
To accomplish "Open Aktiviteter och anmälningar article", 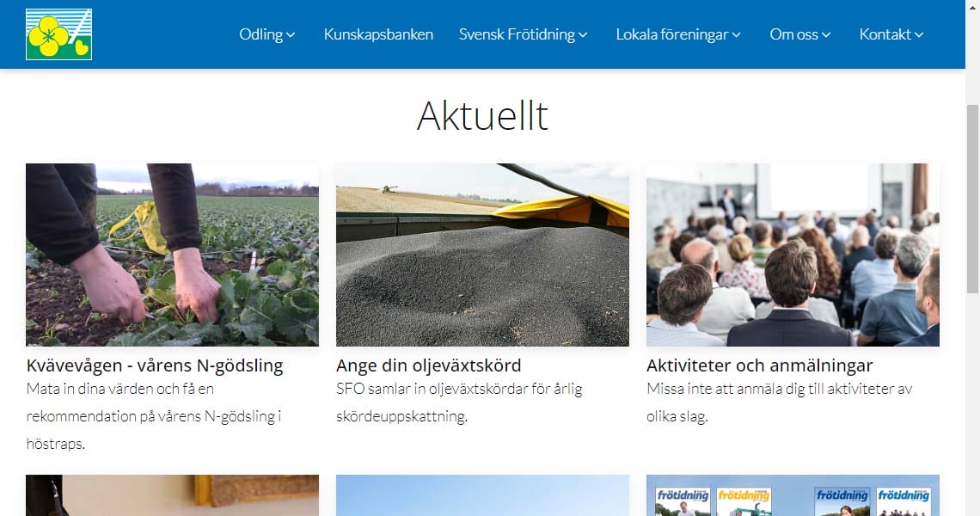I will [759, 365].
